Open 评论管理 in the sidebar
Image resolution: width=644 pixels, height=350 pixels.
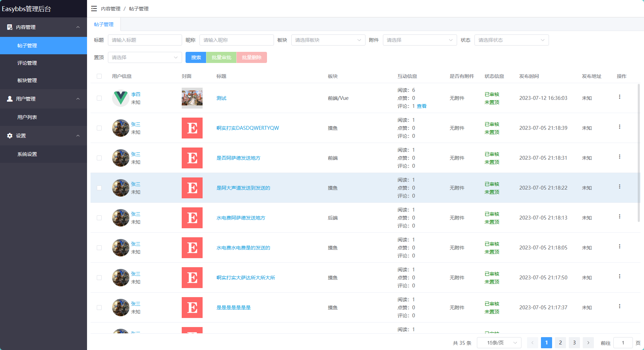(x=44, y=63)
